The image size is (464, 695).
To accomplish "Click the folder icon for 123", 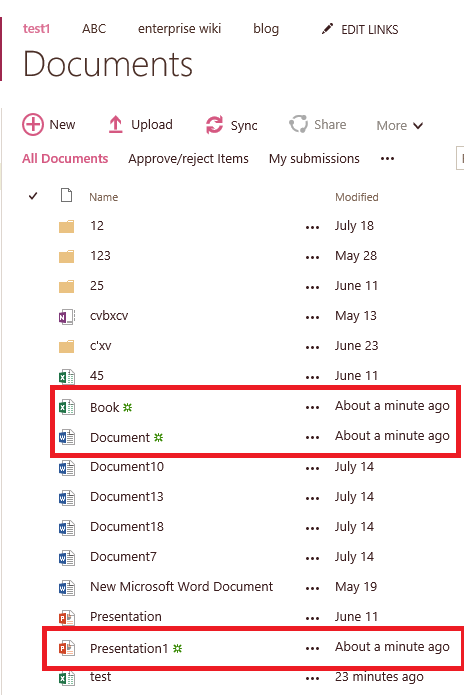I will pyautogui.click(x=66, y=257).
